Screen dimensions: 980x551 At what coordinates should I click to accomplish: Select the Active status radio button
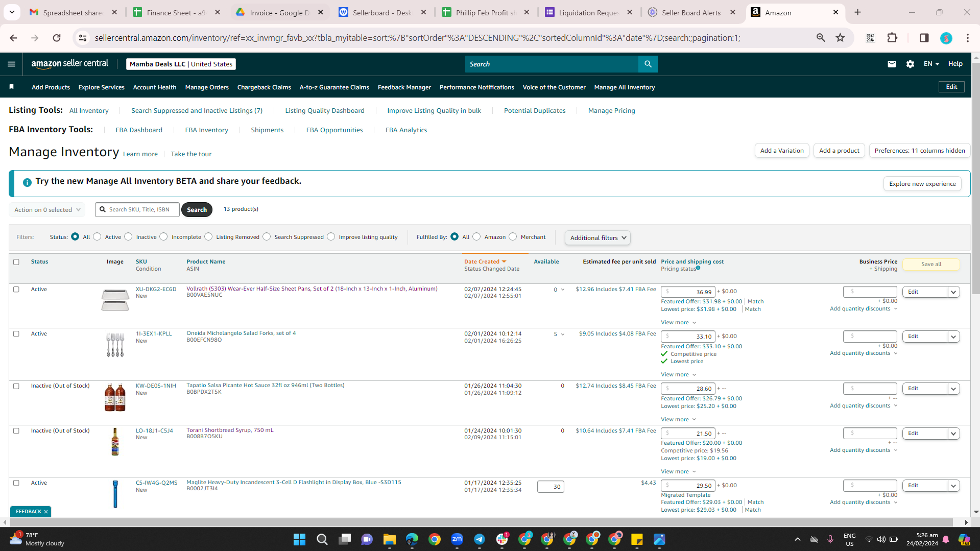click(97, 237)
